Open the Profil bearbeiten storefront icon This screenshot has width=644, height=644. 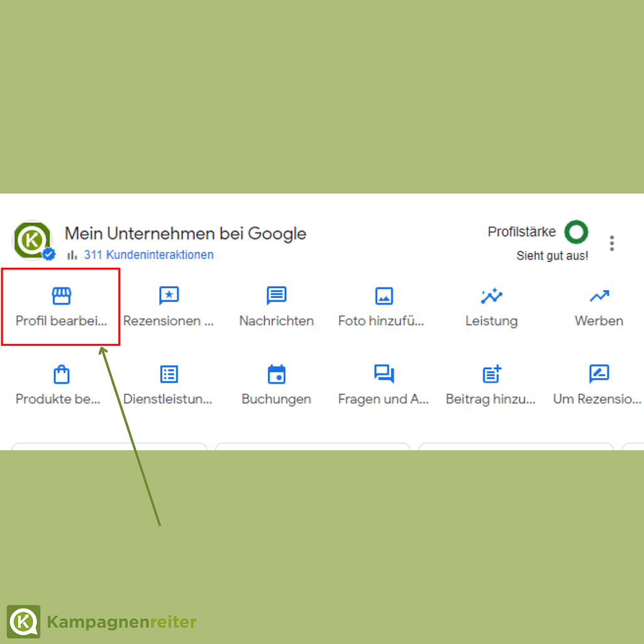[62, 296]
